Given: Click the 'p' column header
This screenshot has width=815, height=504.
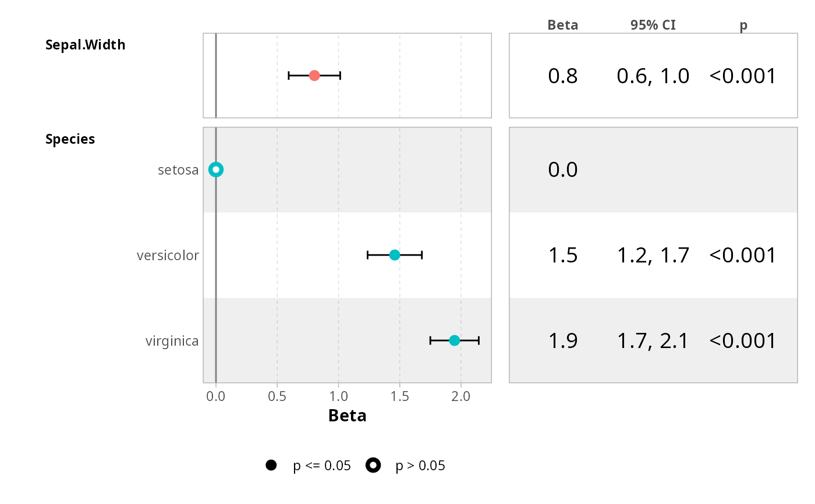Looking at the screenshot, I should (x=743, y=26).
